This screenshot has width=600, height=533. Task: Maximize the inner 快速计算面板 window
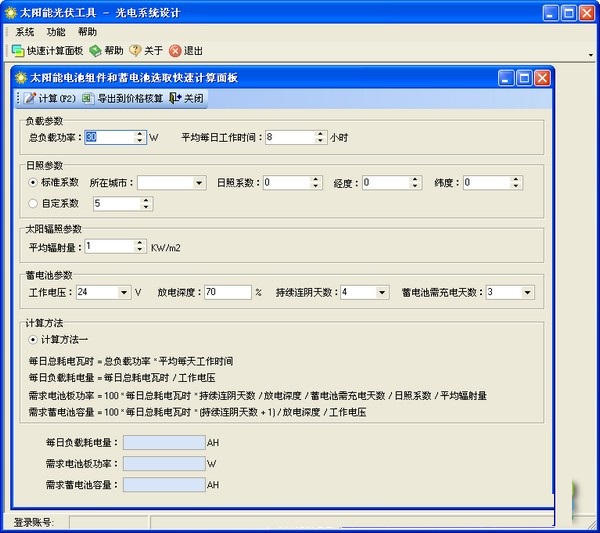524,78
